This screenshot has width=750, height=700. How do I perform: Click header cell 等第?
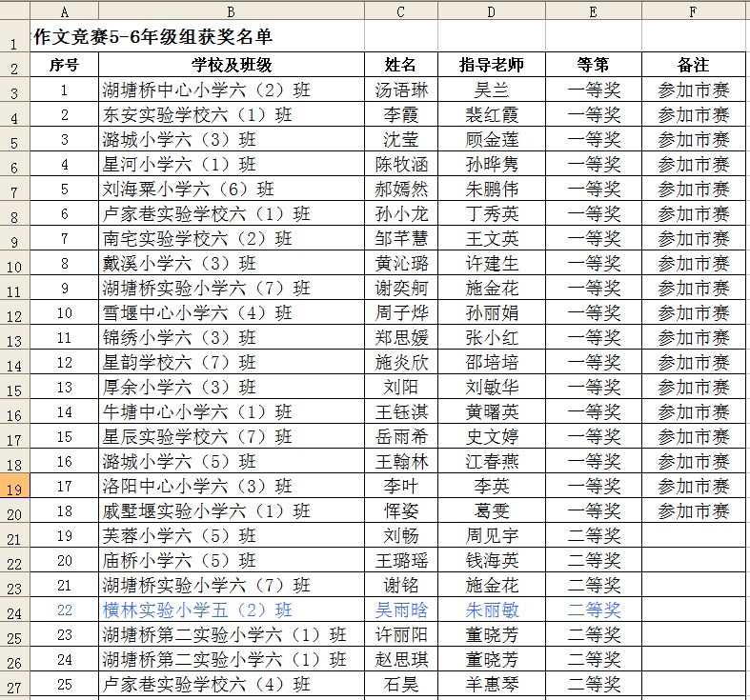(593, 65)
